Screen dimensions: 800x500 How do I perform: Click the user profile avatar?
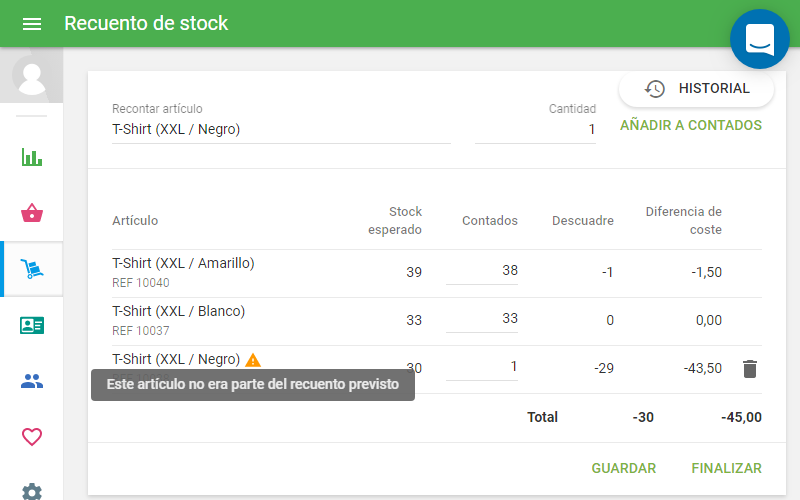click(32, 76)
